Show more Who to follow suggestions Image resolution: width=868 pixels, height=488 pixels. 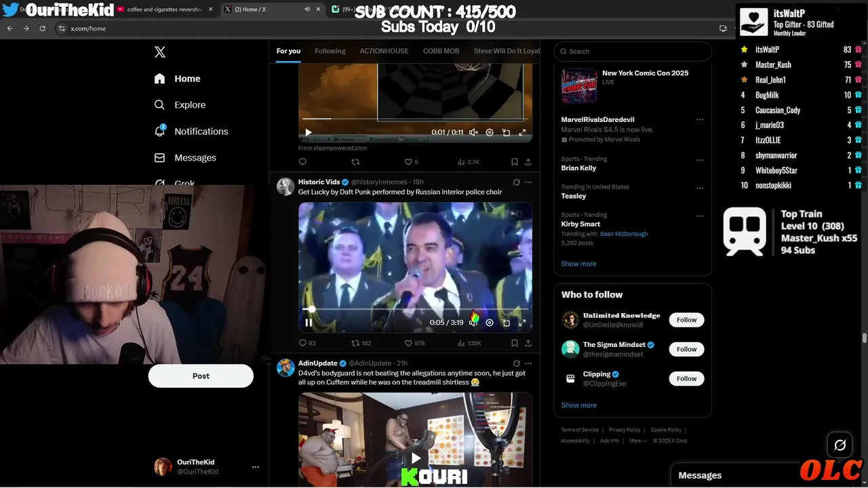click(x=578, y=405)
